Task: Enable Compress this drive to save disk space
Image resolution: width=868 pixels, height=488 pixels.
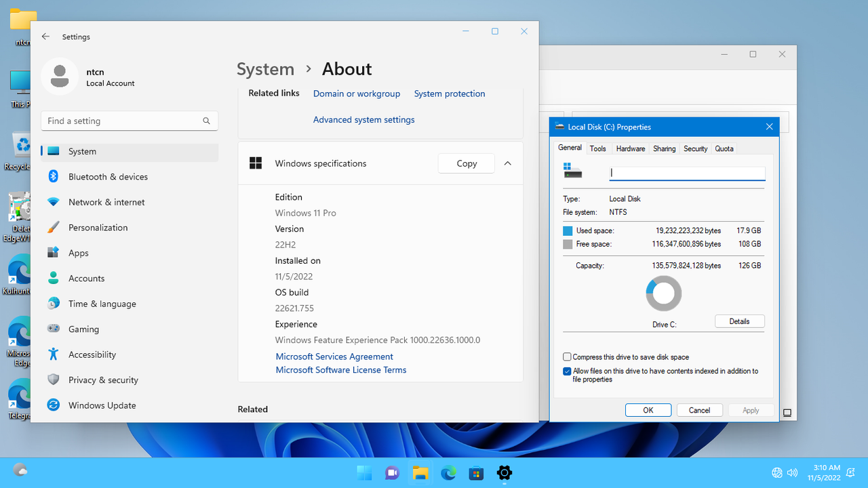Action: point(567,357)
